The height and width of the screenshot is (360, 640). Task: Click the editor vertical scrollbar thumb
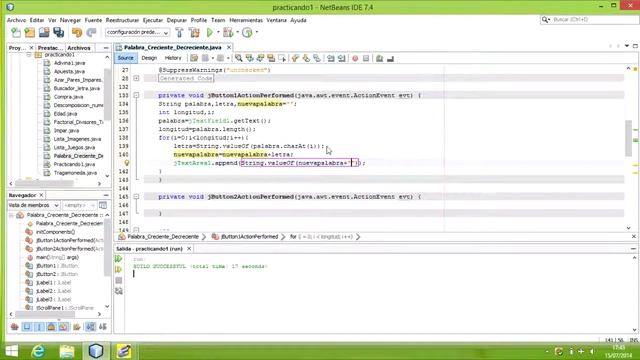629,138
